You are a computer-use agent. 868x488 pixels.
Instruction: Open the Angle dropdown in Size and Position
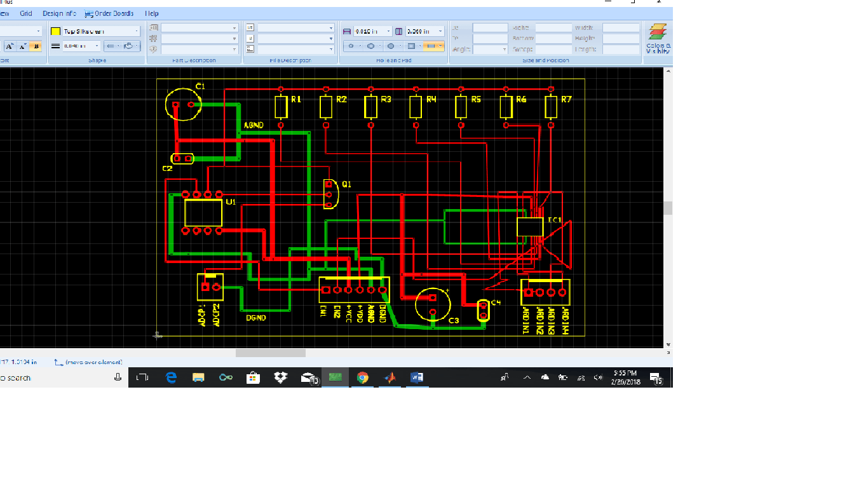point(504,50)
